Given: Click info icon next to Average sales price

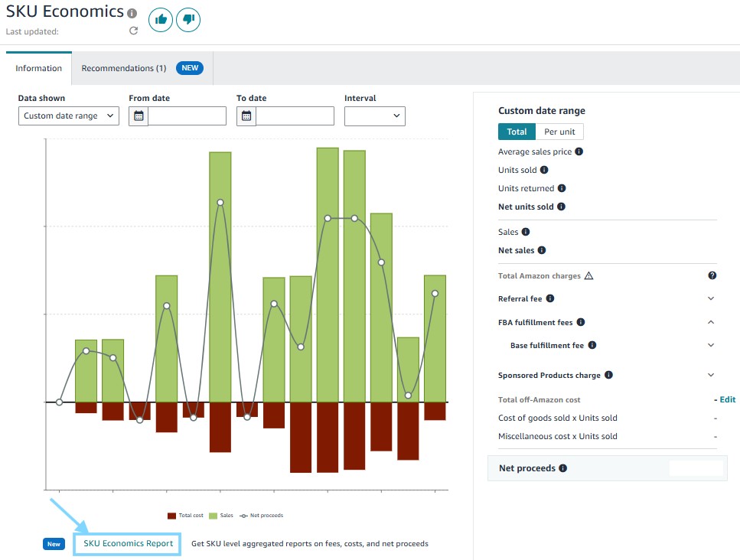Looking at the screenshot, I should [579, 151].
